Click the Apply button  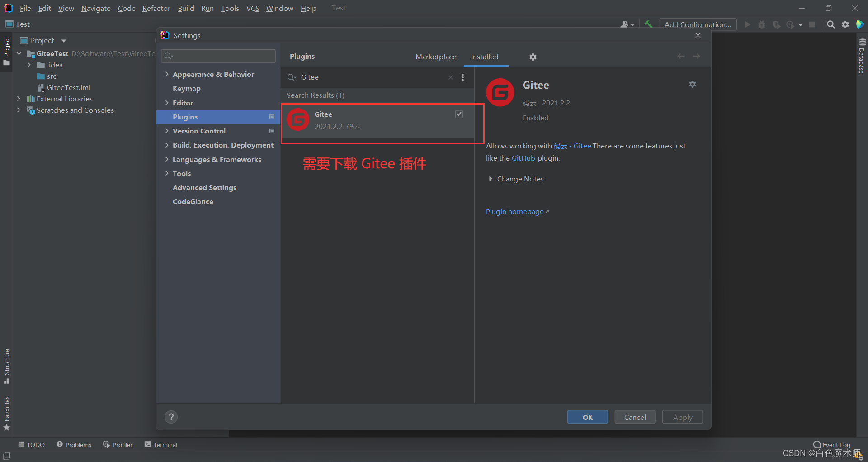(682, 417)
